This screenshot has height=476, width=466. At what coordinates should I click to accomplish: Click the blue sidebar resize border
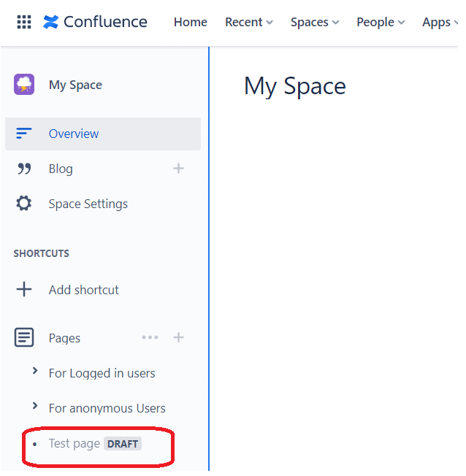[x=209, y=258]
